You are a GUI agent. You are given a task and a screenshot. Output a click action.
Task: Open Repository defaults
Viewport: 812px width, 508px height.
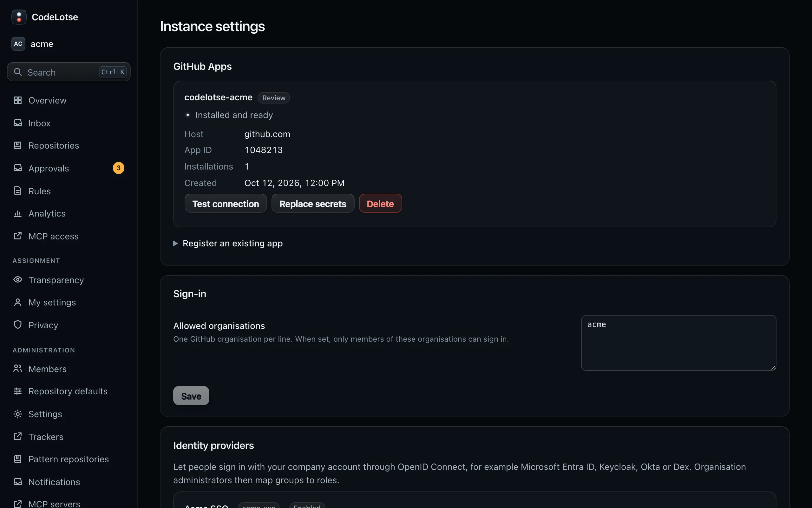pyautogui.click(x=69, y=391)
